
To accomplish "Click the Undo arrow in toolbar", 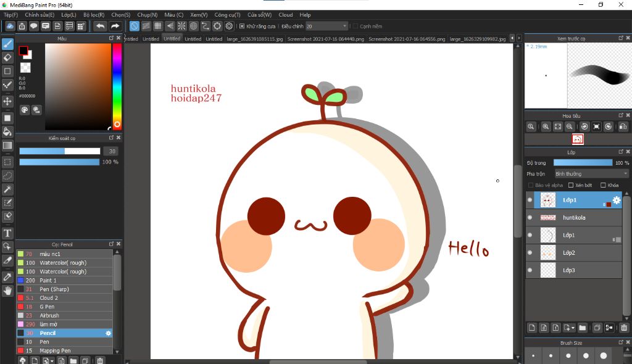I will 100,26.
